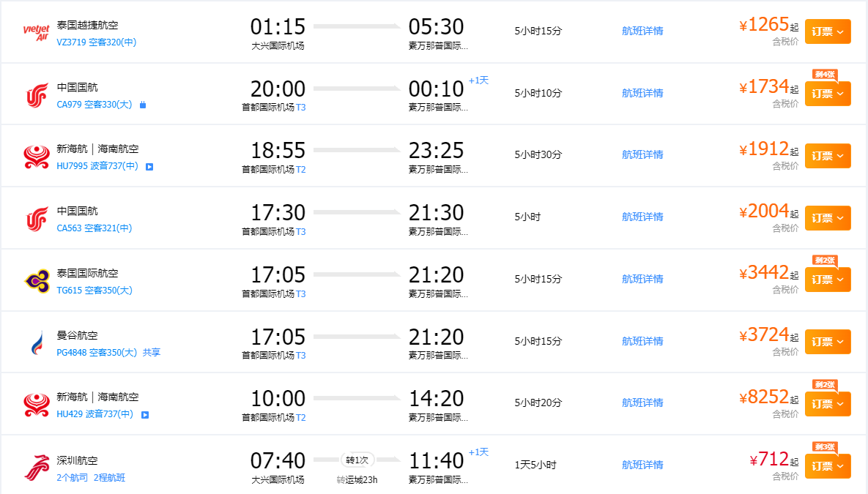Click the video icon next to HU429
Image resolution: width=868 pixels, height=494 pixels.
(145, 415)
